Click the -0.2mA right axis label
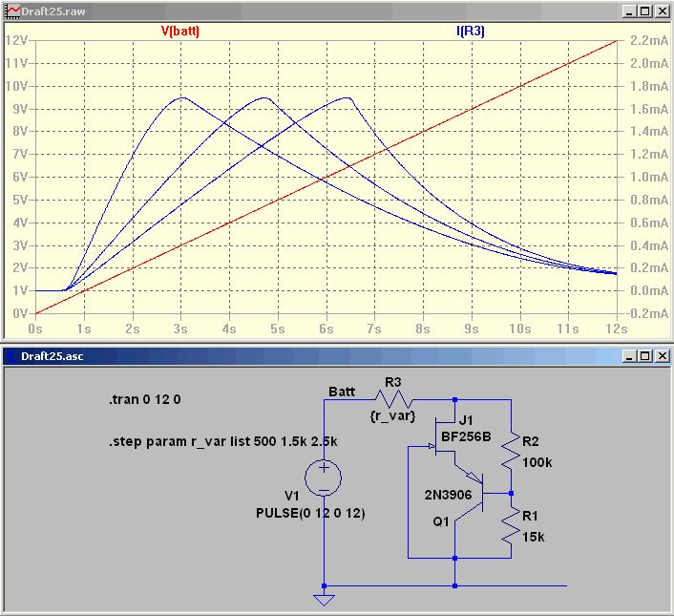Screen dimensions: 674x616 click(647, 313)
